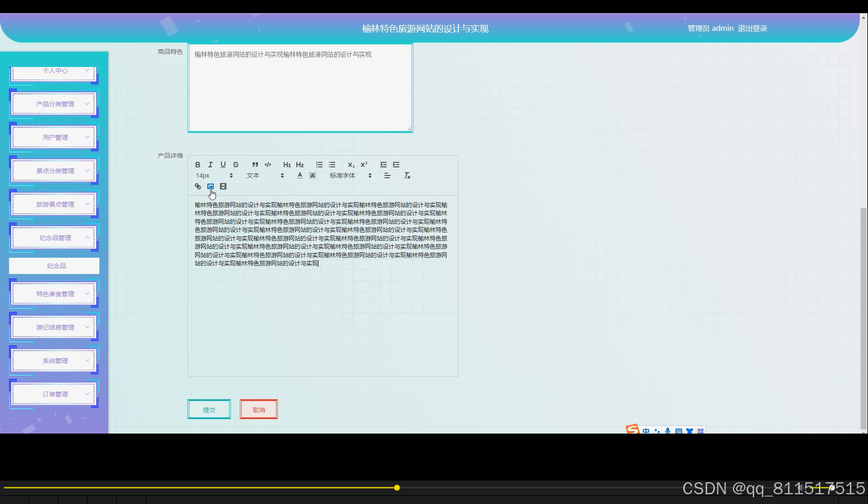Image resolution: width=868 pixels, height=504 pixels.
Task: Insert a code block in the editor
Action: click(x=267, y=165)
